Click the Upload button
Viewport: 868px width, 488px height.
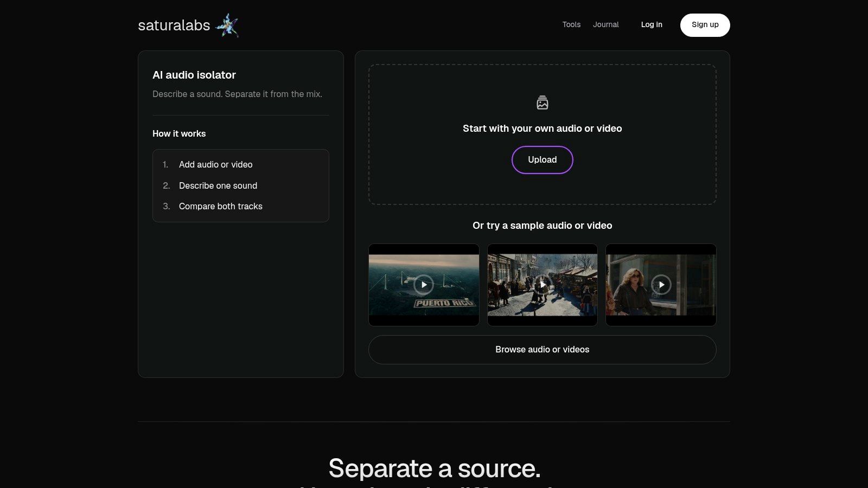[x=542, y=160]
